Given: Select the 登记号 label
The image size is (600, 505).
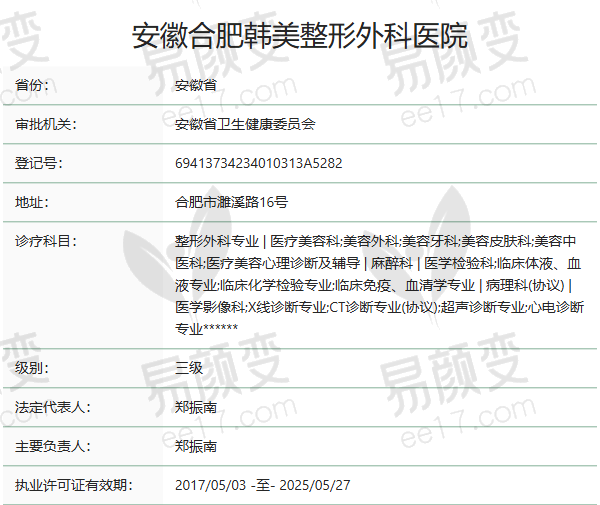Looking at the screenshot, I should click(39, 163).
